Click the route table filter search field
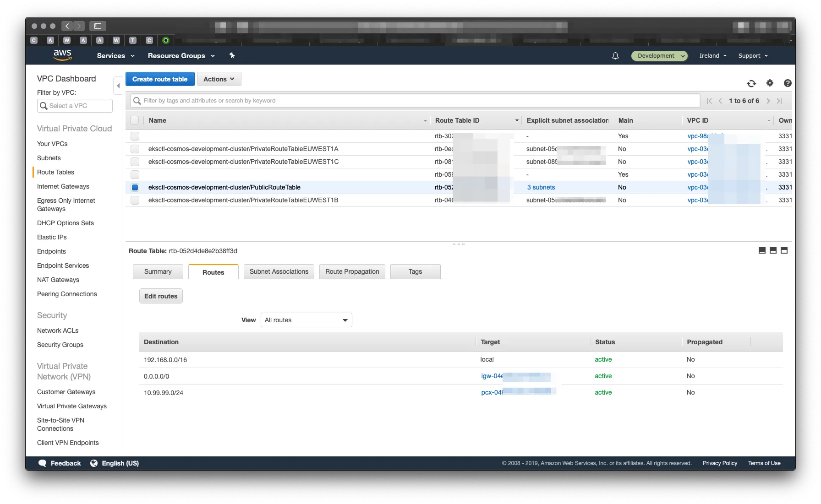The height and width of the screenshot is (504, 821). click(415, 101)
